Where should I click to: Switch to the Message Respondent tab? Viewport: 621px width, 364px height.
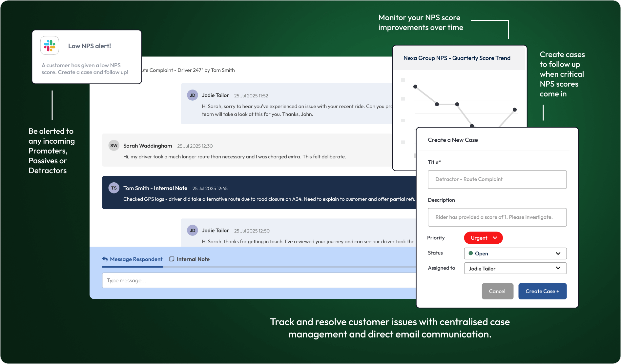[136, 259]
